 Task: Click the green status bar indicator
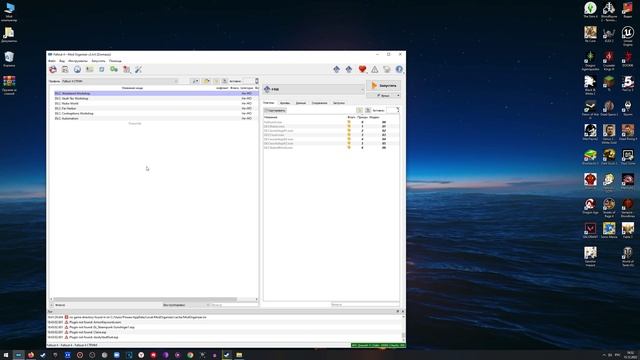(378, 345)
